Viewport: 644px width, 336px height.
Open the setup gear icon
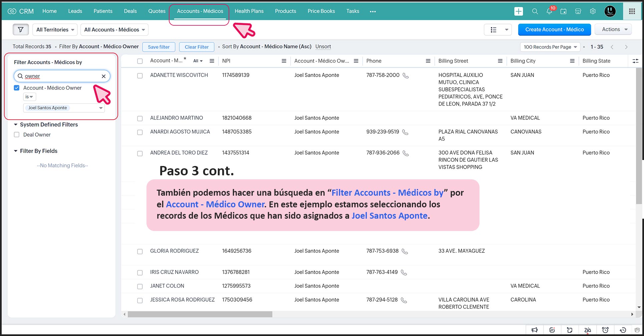pyautogui.click(x=593, y=11)
